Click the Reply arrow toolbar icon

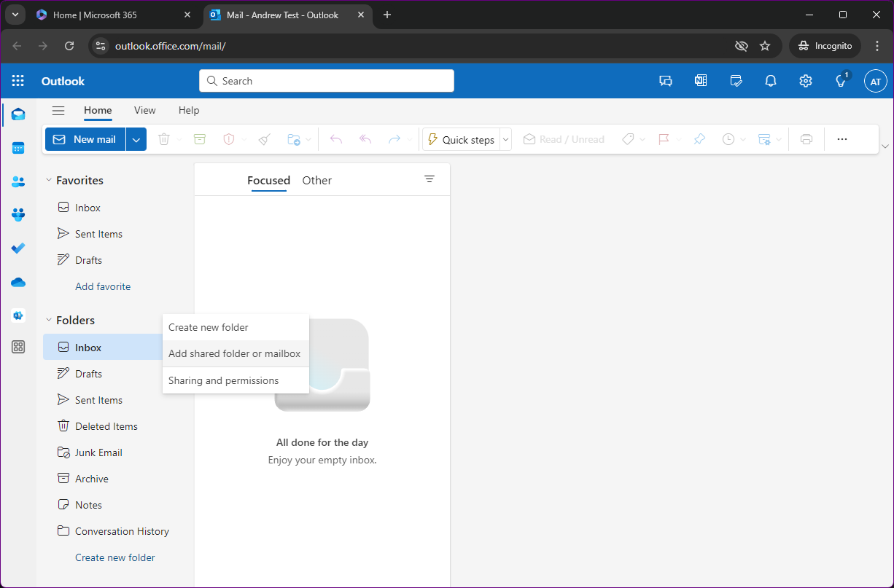coord(335,139)
